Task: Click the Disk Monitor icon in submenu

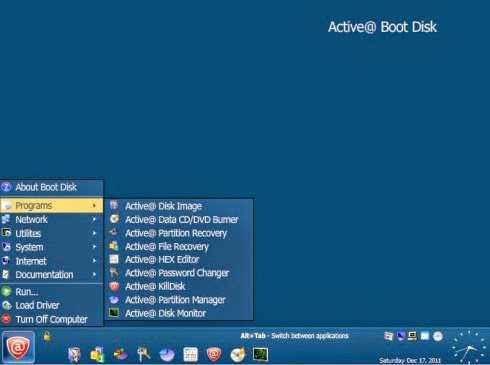Action: pos(114,313)
